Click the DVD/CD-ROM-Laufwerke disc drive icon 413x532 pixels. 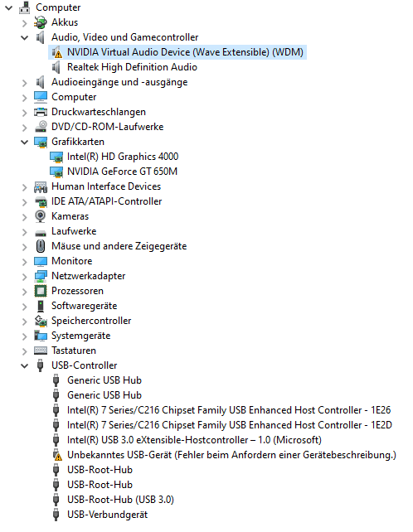[41, 127]
